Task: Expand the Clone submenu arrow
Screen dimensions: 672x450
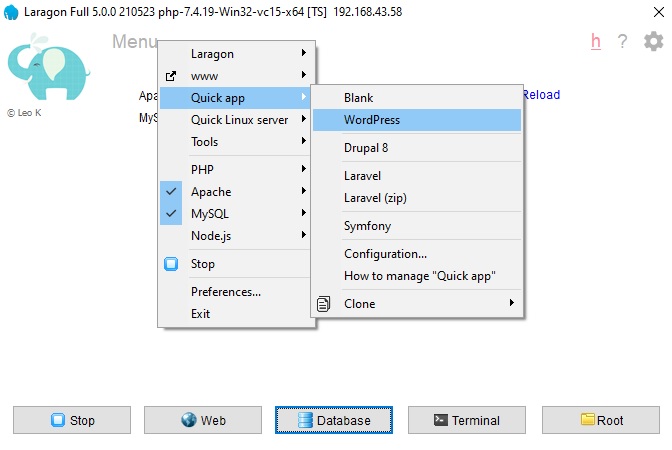Action: click(x=512, y=303)
